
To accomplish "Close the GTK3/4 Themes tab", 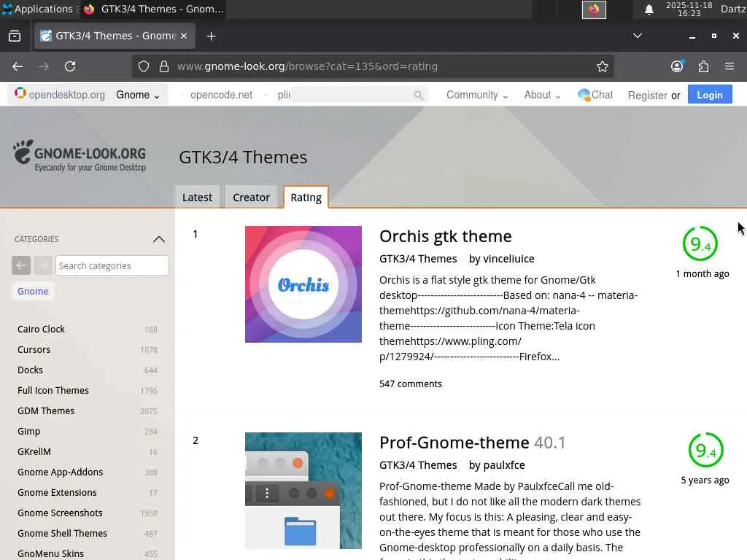I will pyautogui.click(x=184, y=36).
